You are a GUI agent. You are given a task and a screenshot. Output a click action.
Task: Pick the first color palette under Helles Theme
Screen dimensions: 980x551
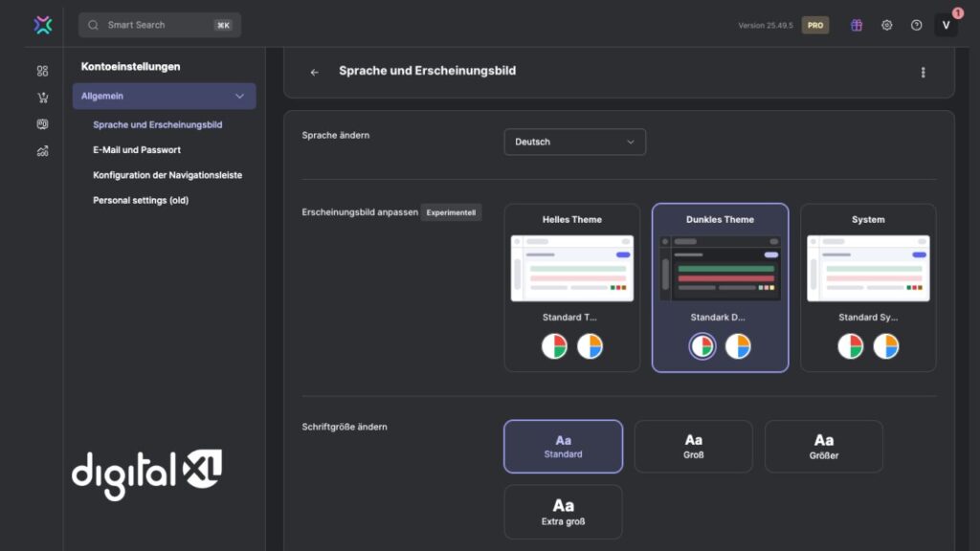click(554, 346)
